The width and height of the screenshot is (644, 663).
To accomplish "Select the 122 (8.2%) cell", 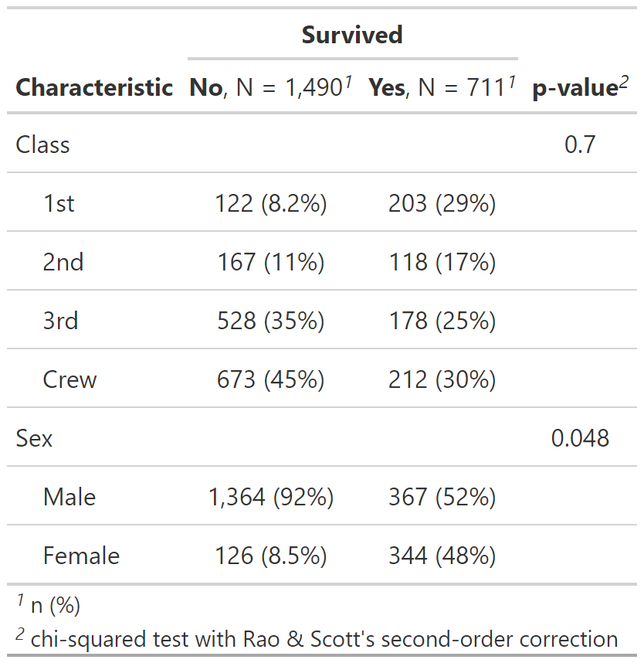I will [x=271, y=203].
